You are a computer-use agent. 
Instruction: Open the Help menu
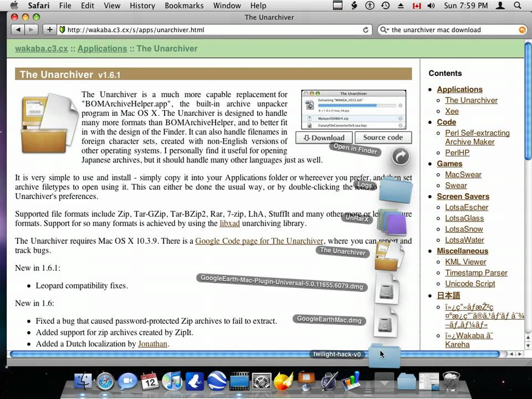pyautogui.click(x=258, y=6)
